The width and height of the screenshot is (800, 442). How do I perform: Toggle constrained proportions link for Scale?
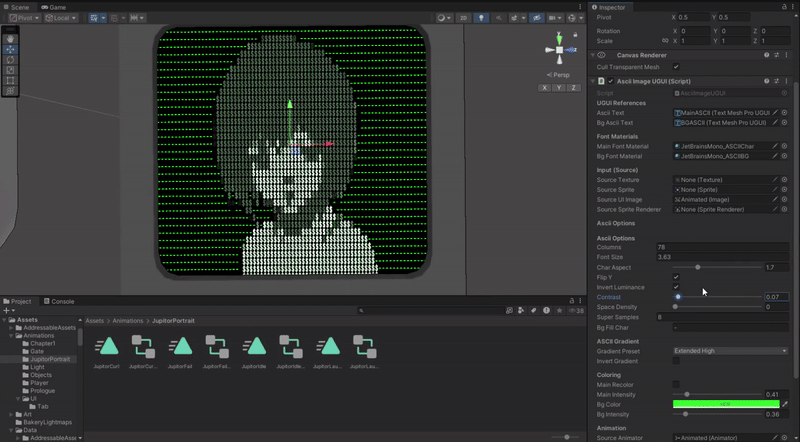click(x=665, y=41)
